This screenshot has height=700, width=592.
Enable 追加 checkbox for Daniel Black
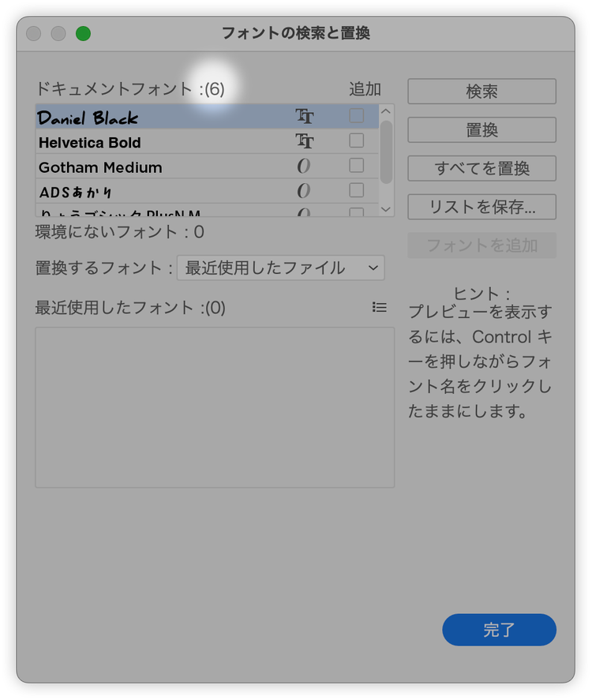click(x=357, y=117)
